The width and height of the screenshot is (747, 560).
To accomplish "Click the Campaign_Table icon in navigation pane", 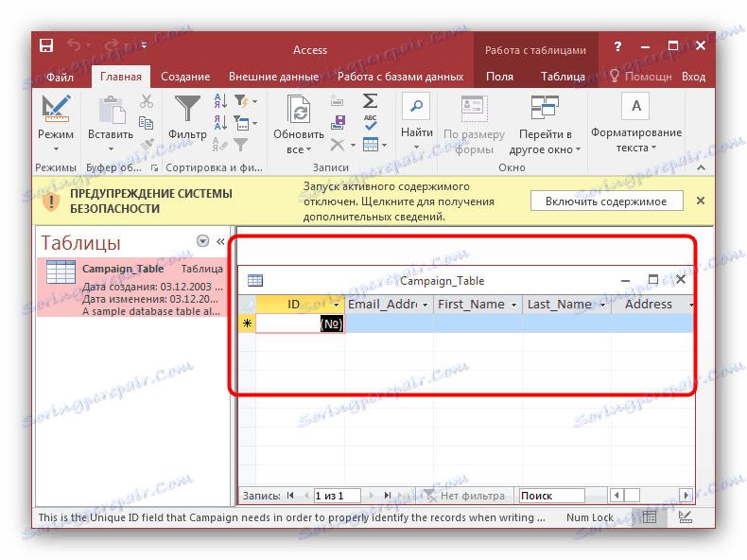I will pyautogui.click(x=61, y=272).
